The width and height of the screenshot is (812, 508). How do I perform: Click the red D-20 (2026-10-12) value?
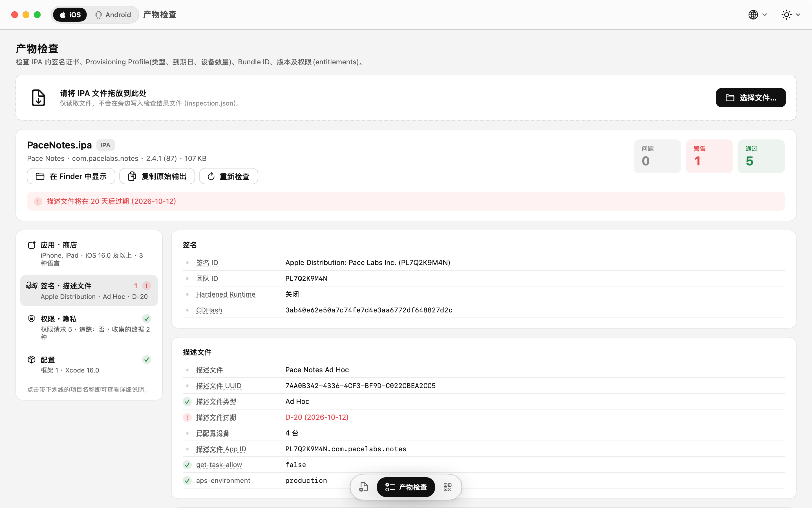317,417
